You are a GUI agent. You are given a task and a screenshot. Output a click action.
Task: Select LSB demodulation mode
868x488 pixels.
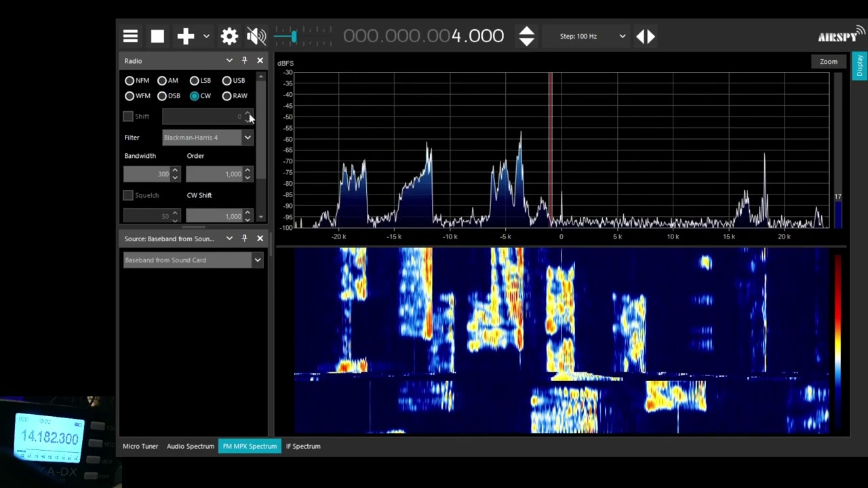[200, 81]
